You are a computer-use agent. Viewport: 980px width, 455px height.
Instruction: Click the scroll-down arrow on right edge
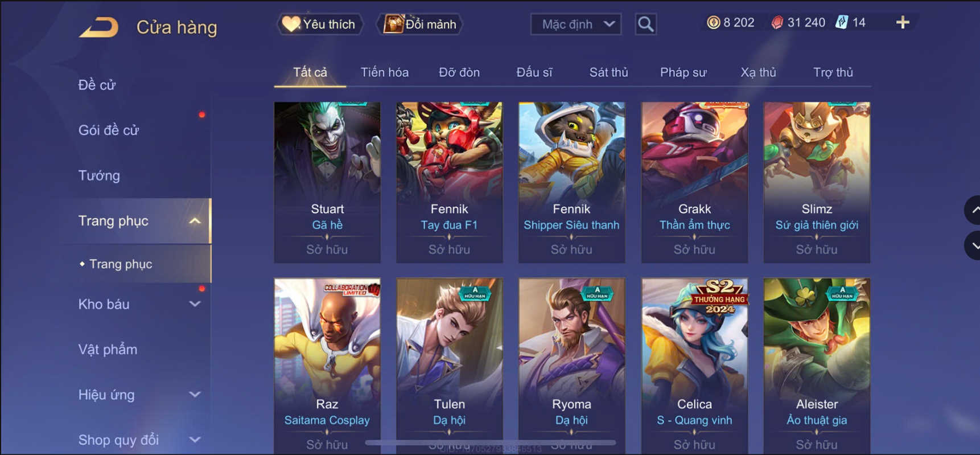(974, 245)
